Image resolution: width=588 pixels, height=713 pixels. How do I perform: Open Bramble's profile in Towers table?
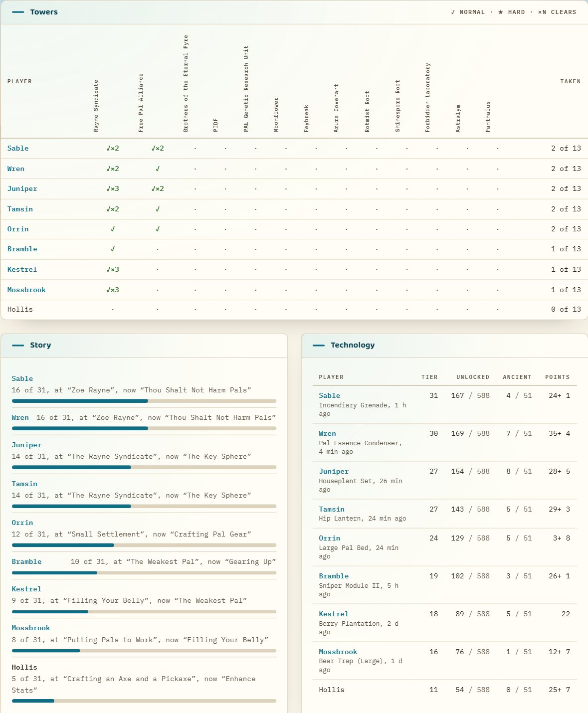pyautogui.click(x=22, y=249)
